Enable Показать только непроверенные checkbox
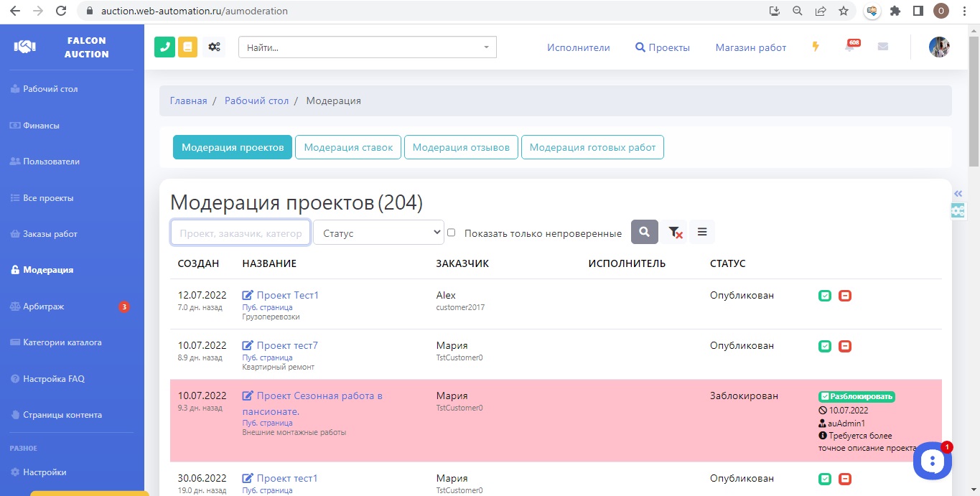Screen dimensions: 980x496 pyautogui.click(x=452, y=233)
